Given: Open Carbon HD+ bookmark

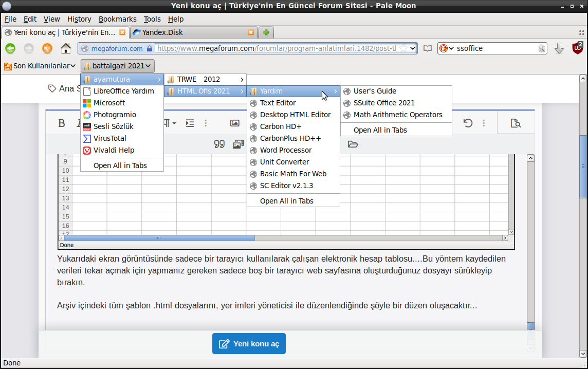Looking at the screenshot, I should (293, 126).
